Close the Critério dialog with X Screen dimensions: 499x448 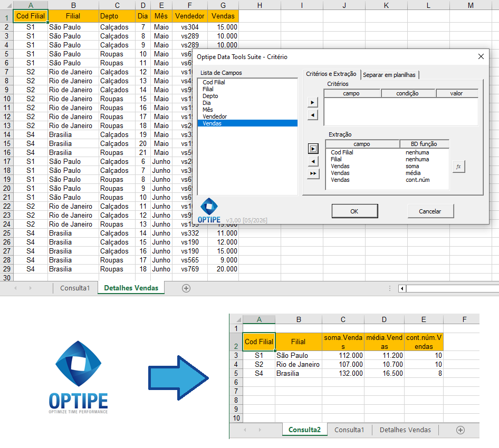coord(481,56)
